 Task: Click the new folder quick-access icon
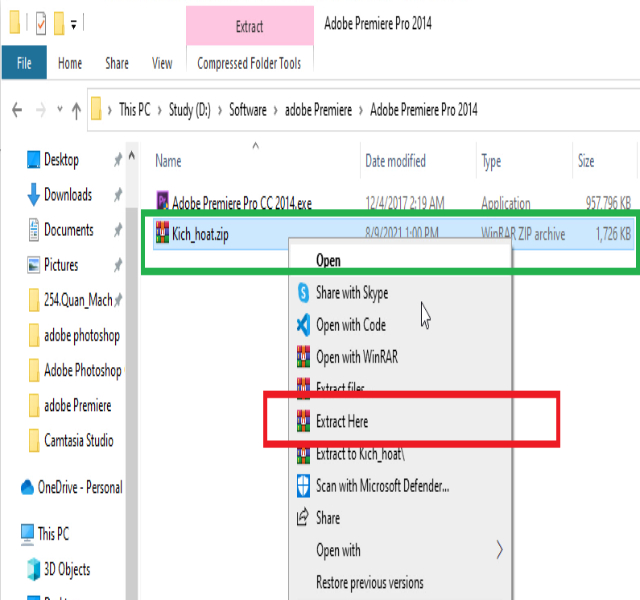click(x=59, y=23)
